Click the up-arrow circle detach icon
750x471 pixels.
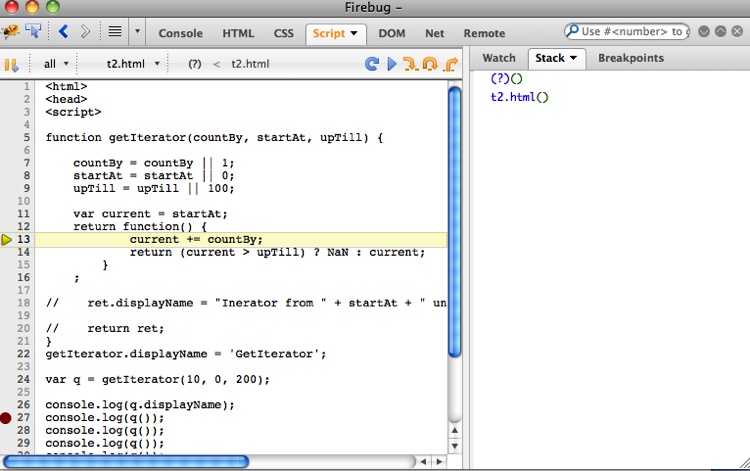[720, 32]
